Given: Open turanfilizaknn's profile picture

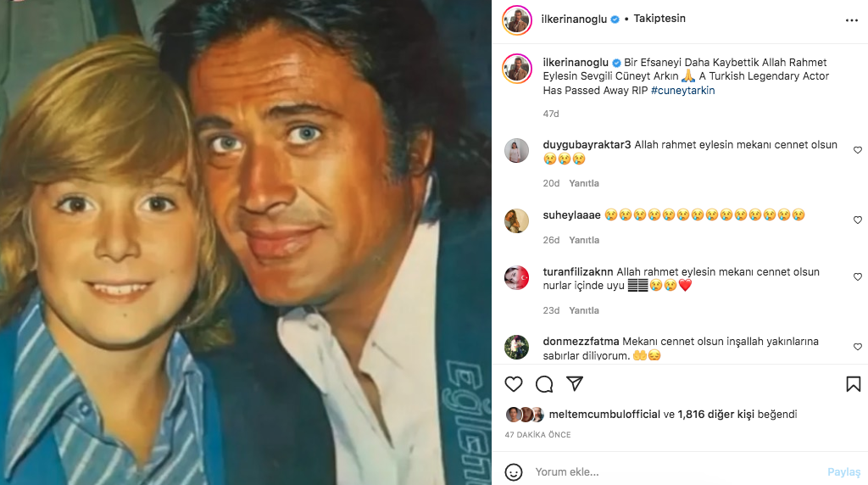Looking at the screenshot, I should [x=516, y=277].
